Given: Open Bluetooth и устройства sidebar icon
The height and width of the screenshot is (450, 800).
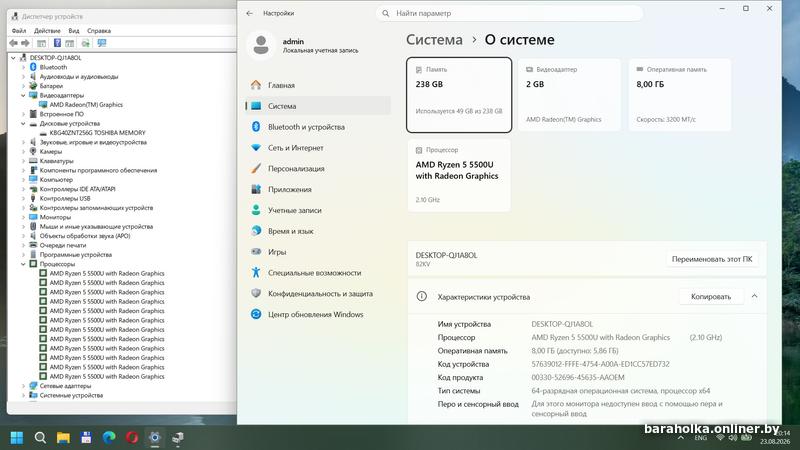Looking at the screenshot, I should (256, 127).
